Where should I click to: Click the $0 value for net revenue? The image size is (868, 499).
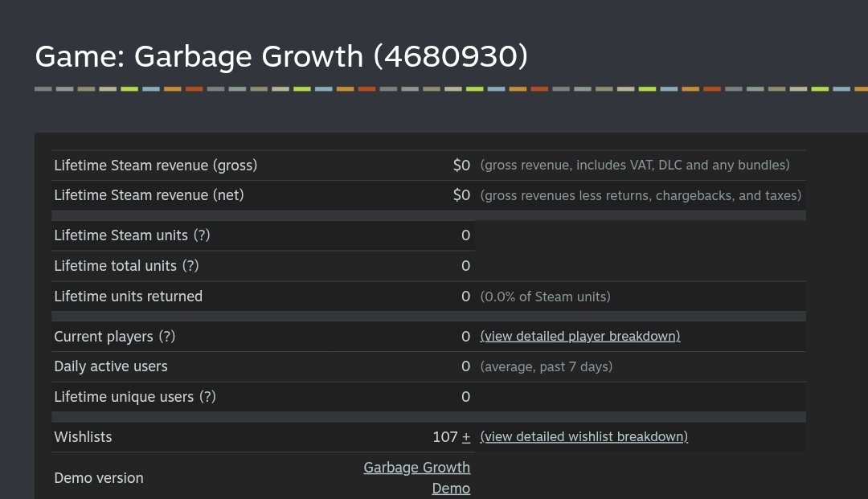[x=461, y=195]
